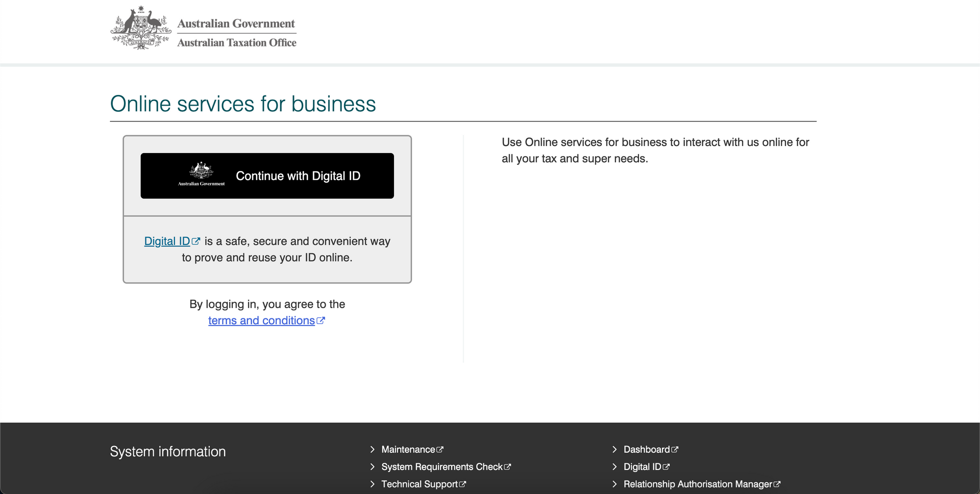Image resolution: width=980 pixels, height=494 pixels.
Task: Open the System Requirements Check link
Action: 442,467
